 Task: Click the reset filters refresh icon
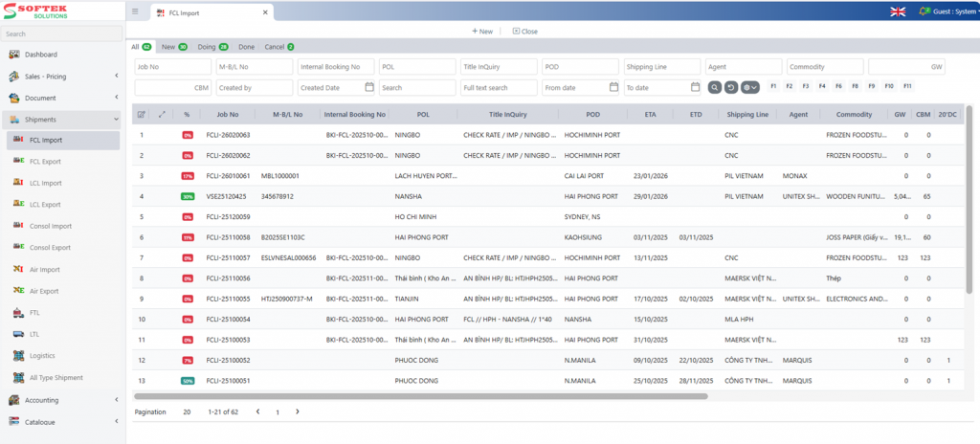click(732, 87)
